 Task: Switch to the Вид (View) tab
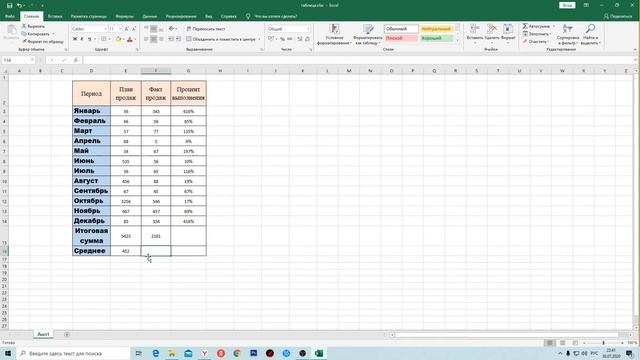209,16
